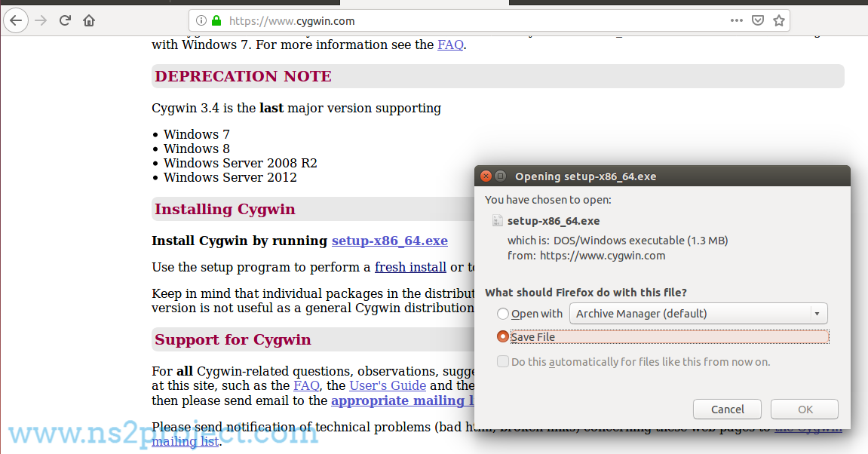Click the forward navigation arrow
Image resolution: width=868 pixels, height=454 pixels.
41,21
